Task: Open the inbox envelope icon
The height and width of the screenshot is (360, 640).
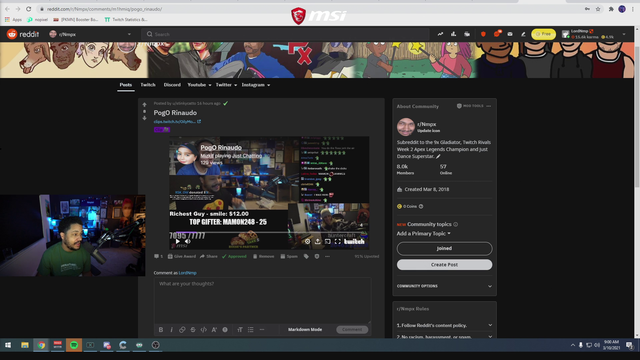Action: (510, 34)
